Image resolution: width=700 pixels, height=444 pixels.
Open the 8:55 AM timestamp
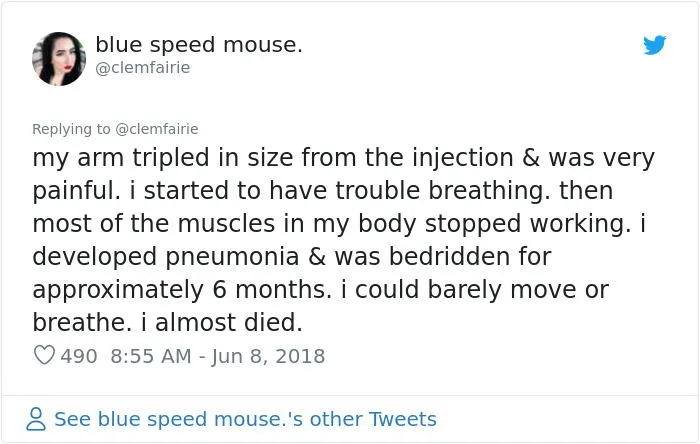[x=147, y=356]
